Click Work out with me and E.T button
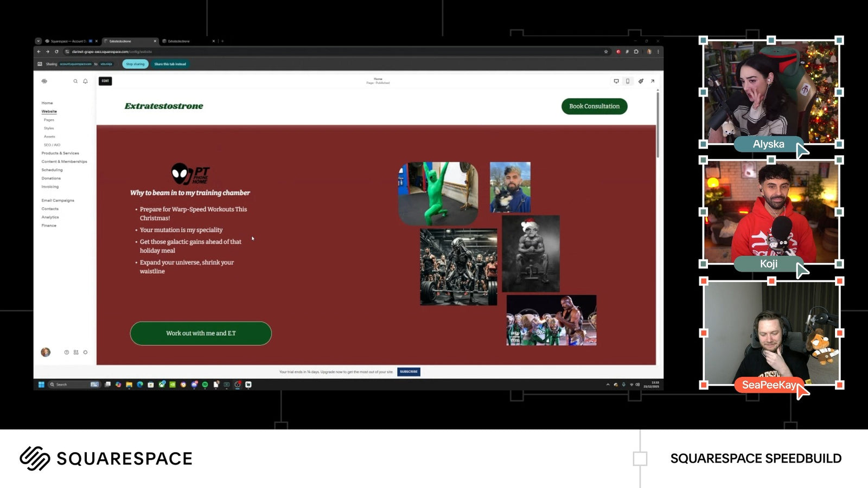The height and width of the screenshot is (488, 868). click(201, 333)
